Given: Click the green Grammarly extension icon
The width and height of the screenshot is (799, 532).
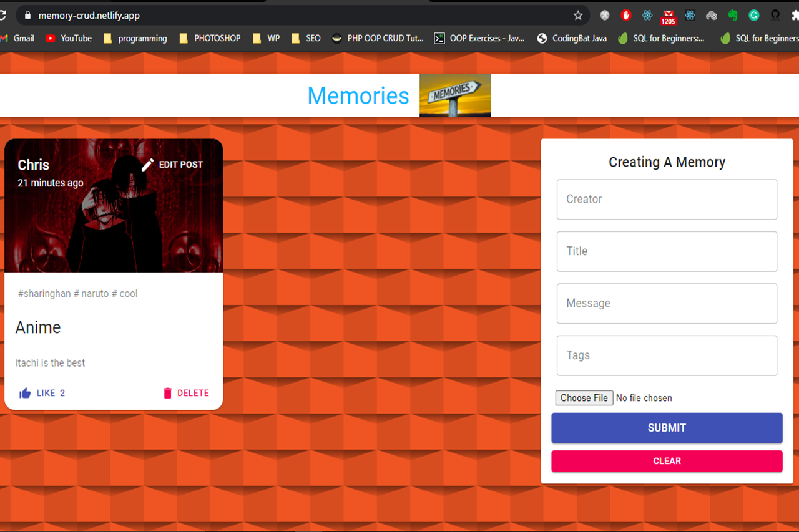Looking at the screenshot, I should 754,16.
